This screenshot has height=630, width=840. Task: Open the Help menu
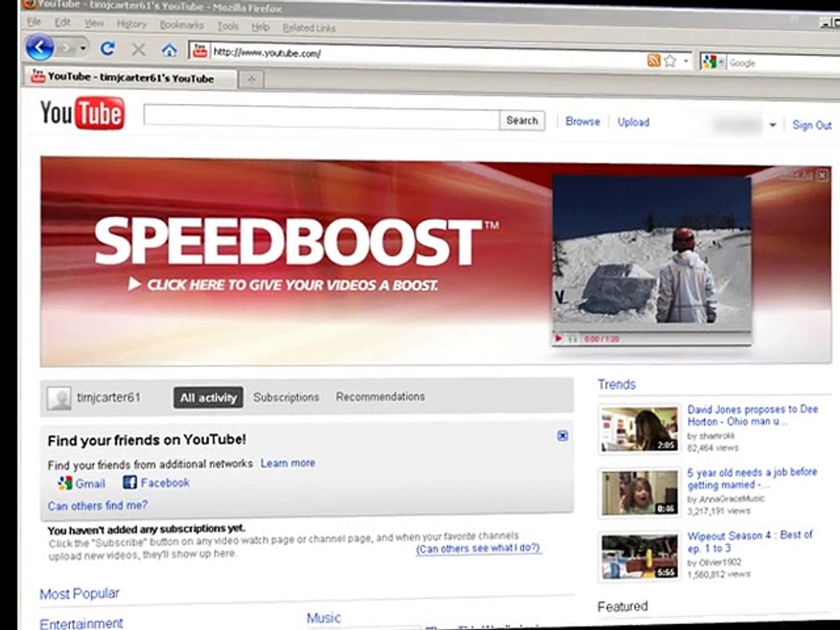coord(261,27)
